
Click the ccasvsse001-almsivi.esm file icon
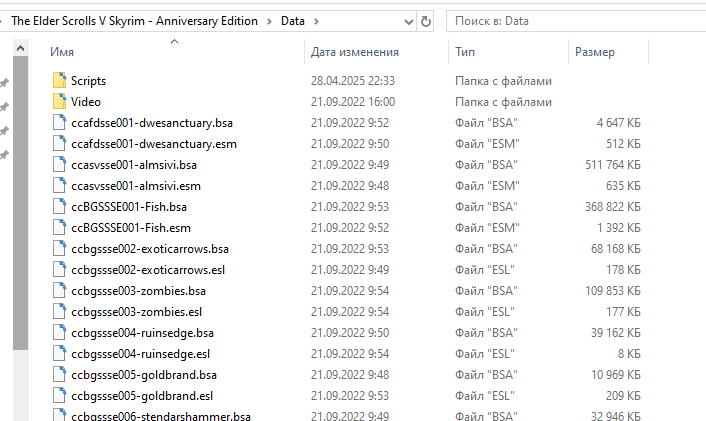59,186
